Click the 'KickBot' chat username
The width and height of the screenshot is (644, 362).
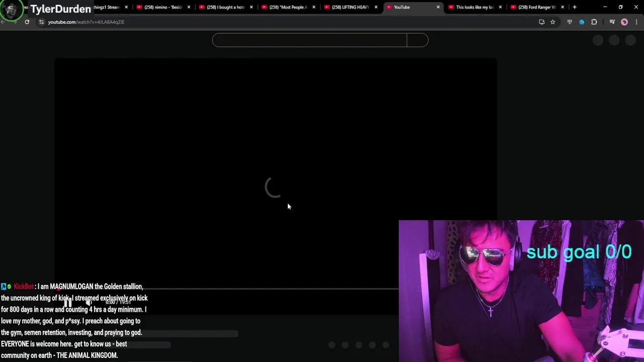pos(23,287)
